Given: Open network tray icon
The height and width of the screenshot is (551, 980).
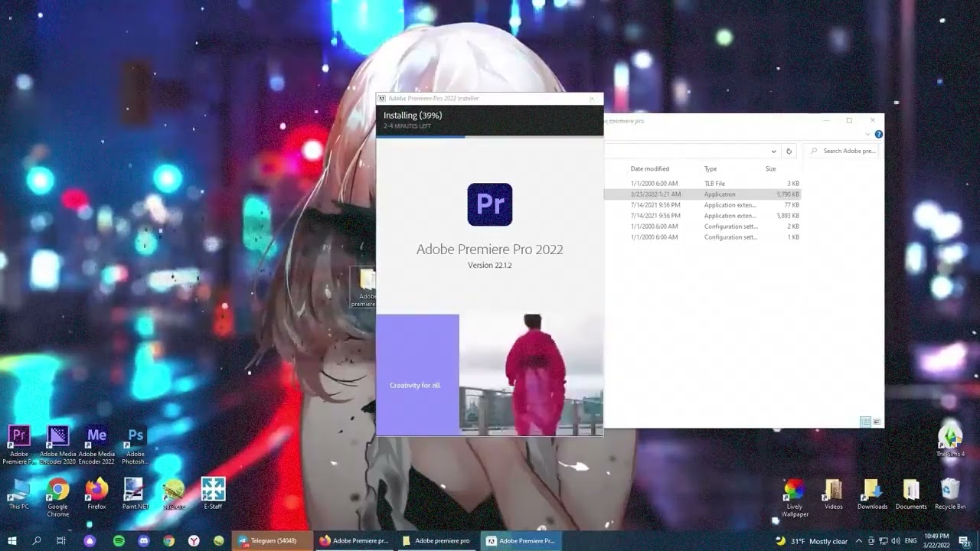Looking at the screenshot, I should [884, 541].
